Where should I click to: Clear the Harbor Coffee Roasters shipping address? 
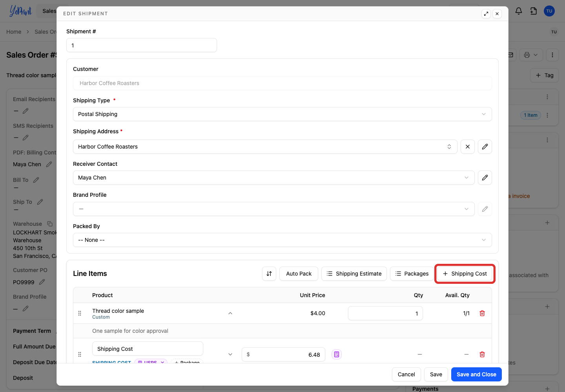(x=468, y=147)
